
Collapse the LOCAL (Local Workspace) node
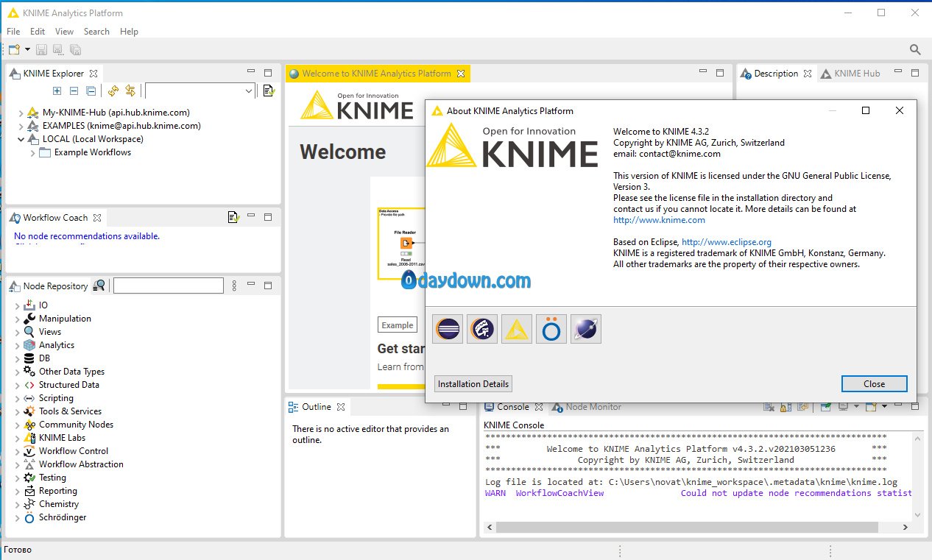tap(21, 139)
